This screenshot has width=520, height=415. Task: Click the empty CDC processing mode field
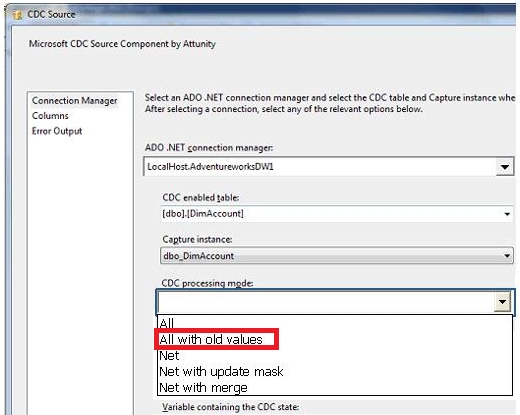[326, 302]
